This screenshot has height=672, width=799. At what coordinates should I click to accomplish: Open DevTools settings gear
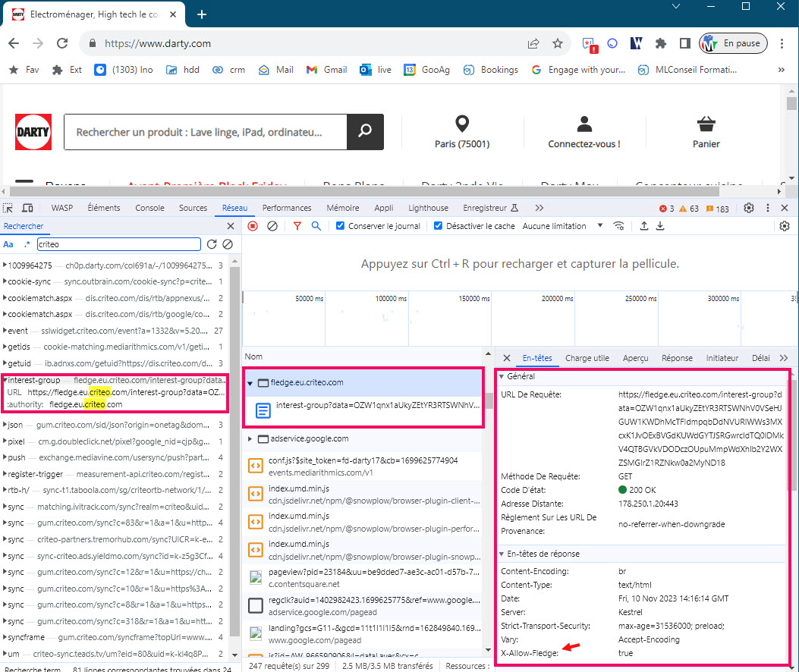(x=749, y=208)
